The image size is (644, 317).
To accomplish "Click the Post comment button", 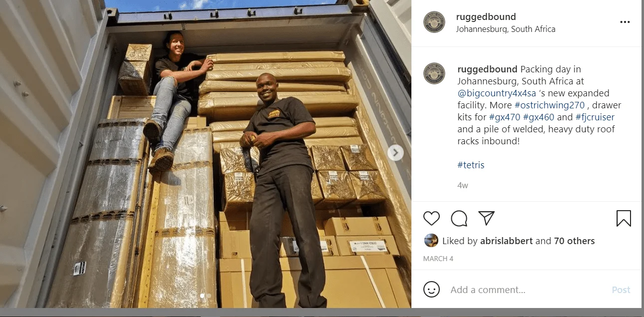I will click(x=621, y=290).
